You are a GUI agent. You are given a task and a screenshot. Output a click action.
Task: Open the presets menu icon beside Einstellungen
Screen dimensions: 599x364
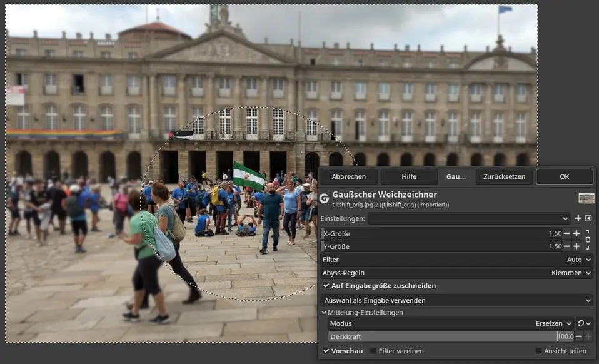(x=588, y=218)
